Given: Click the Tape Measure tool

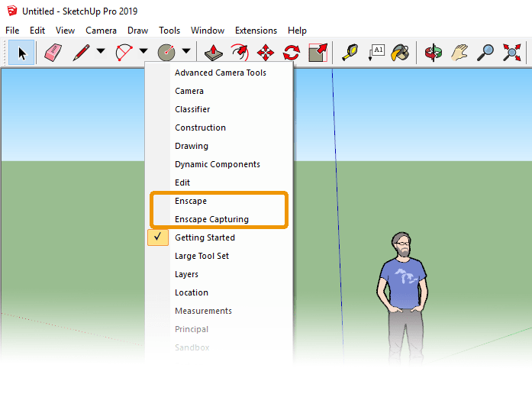Looking at the screenshot, I should tap(350, 53).
